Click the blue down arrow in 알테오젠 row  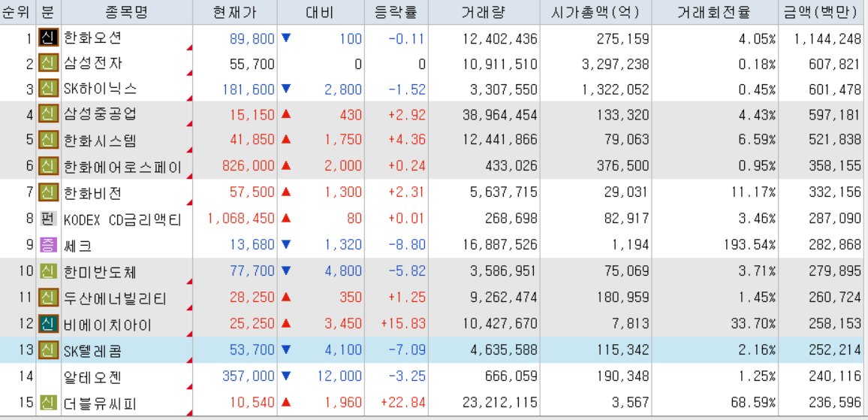coord(285,376)
